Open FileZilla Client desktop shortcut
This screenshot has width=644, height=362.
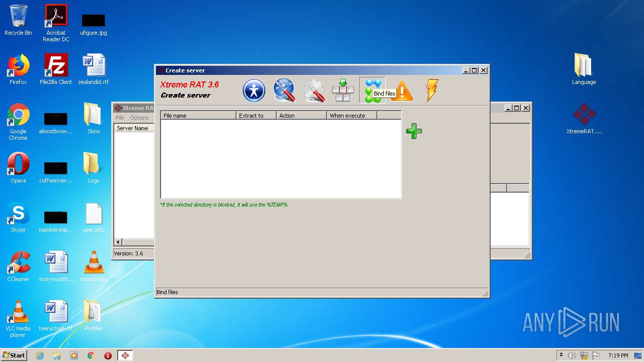tap(56, 69)
